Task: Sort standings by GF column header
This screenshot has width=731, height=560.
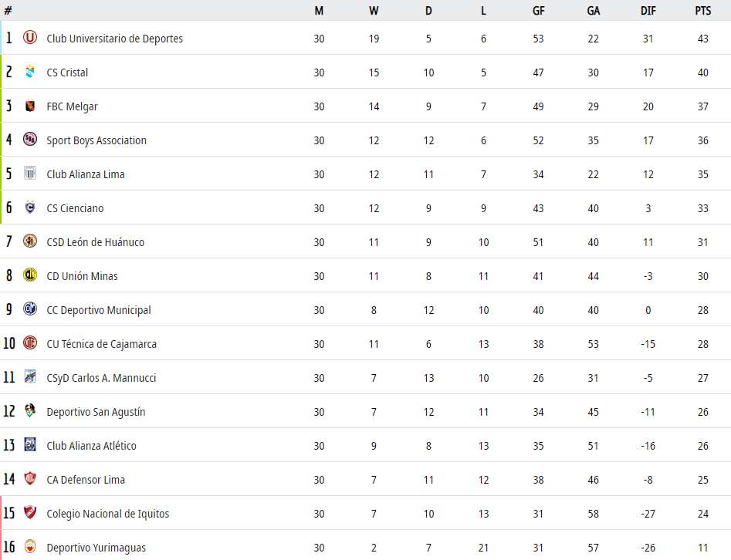Action: (539, 11)
